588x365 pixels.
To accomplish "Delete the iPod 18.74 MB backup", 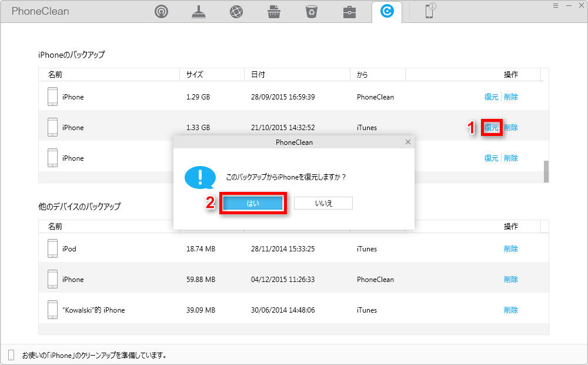I will [511, 249].
